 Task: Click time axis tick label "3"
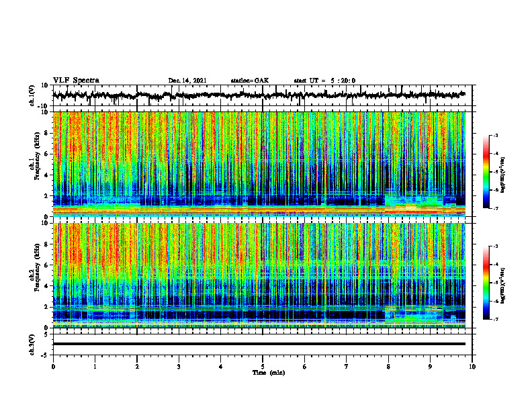pyautogui.click(x=179, y=367)
